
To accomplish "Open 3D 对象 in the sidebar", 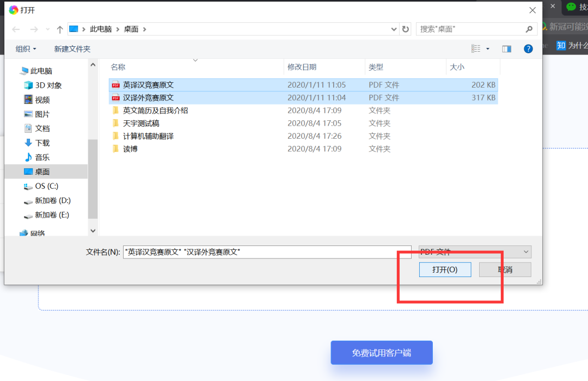I will (43, 85).
